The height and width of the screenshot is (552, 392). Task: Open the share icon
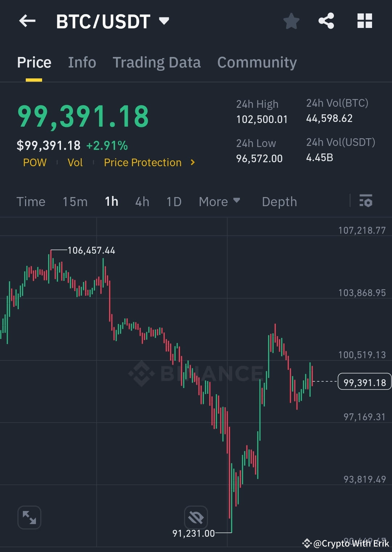pos(326,21)
